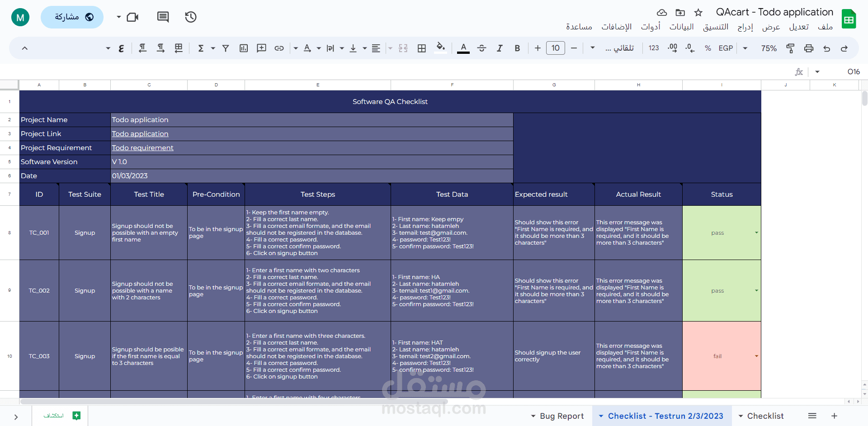Click the horizontal scrollbar

click(234, 402)
